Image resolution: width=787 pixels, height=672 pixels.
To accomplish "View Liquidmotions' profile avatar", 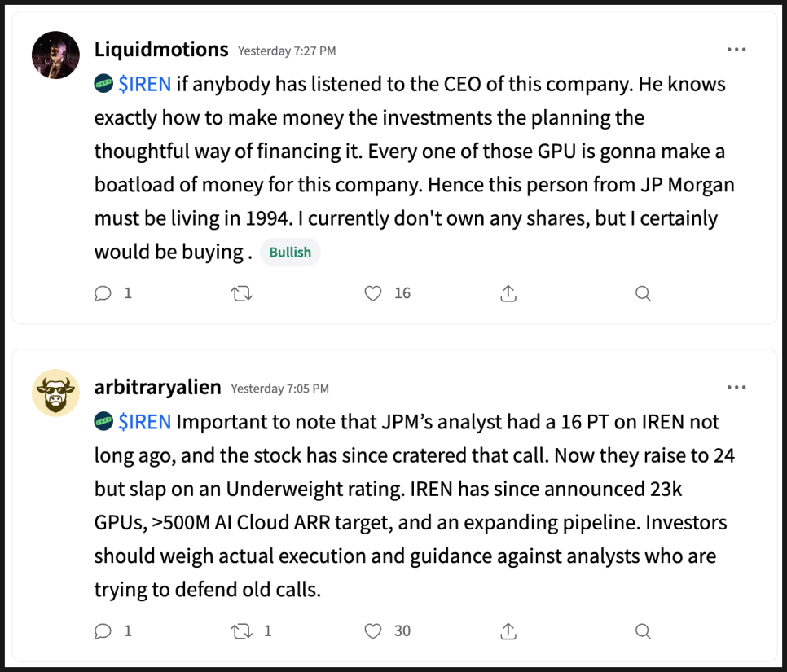I will click(x=55, y=55).
